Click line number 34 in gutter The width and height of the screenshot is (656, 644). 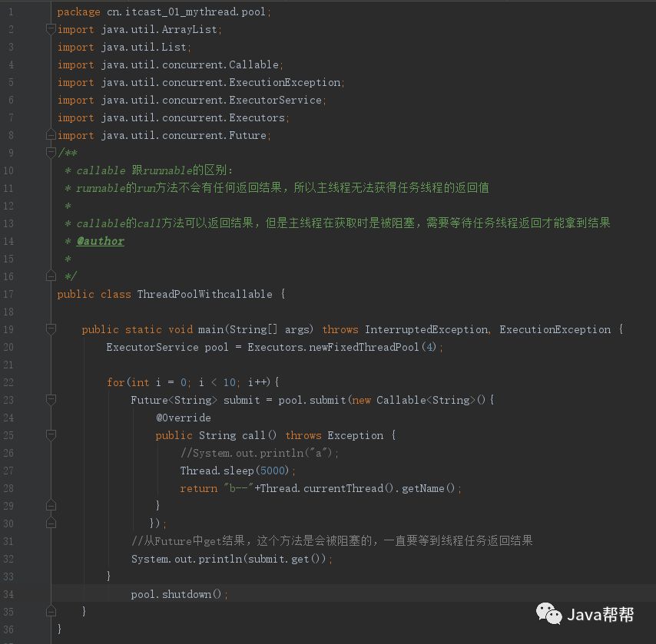coord(8,594)
